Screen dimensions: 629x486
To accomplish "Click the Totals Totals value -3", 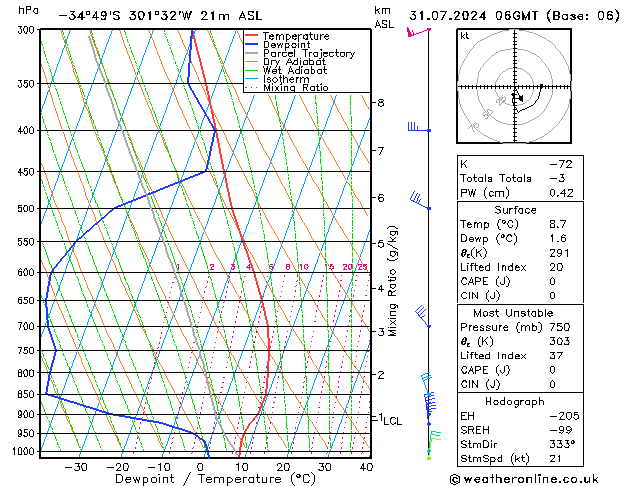I will pos(557,178).
